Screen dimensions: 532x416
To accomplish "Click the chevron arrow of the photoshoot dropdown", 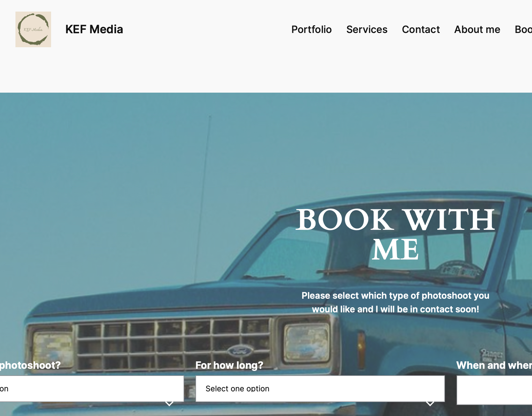I will point(169,404).
